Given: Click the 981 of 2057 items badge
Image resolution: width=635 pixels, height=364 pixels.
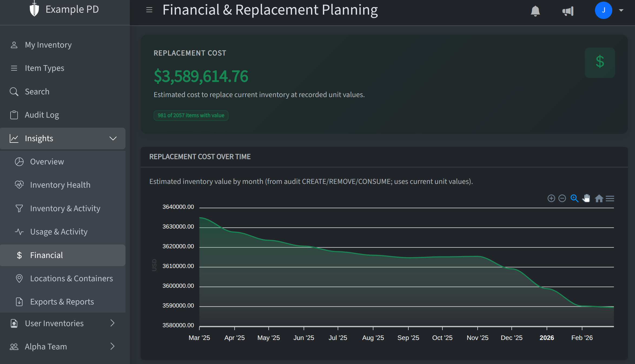Looking at the screenshot, I should (x=191, y=115).
